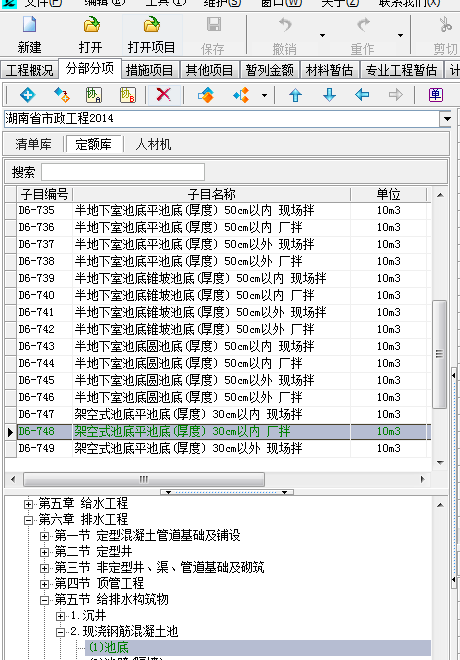The width and height of the screenshot is (460, 660).
Task: Expand the 第二节 定型井 node
Action: (44, 552)
